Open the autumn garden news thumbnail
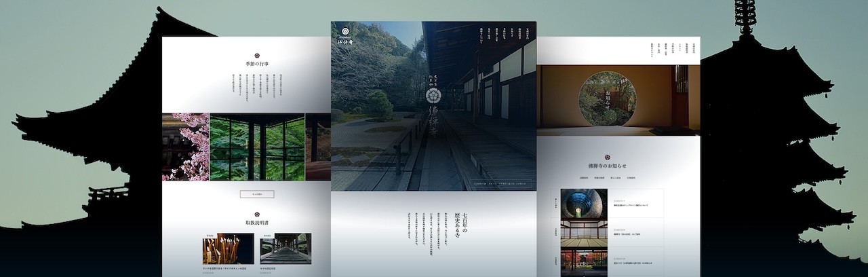The image size is (868, 277). (584, 262)
